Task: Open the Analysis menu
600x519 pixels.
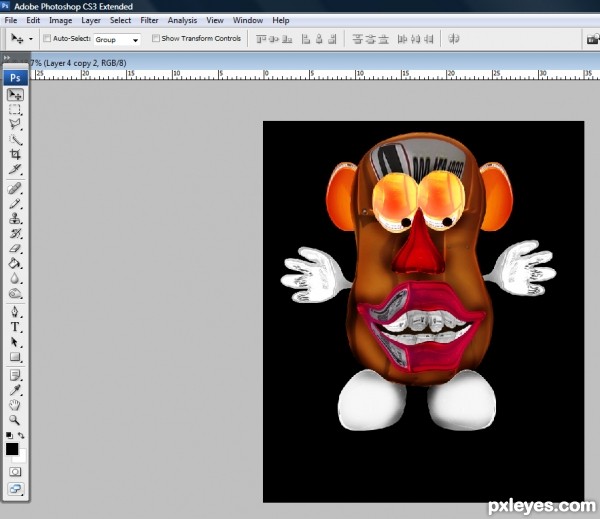Action: [182, 20]
